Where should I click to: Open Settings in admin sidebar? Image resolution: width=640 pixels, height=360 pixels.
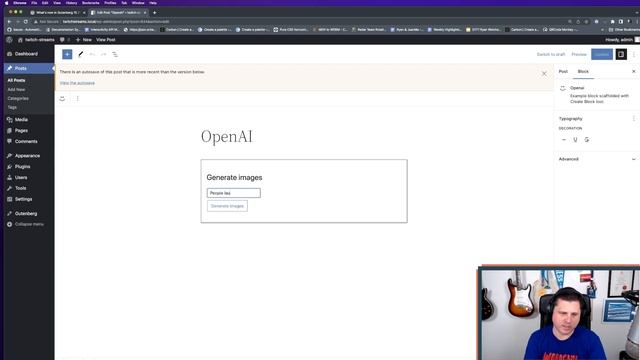[23, 199]
